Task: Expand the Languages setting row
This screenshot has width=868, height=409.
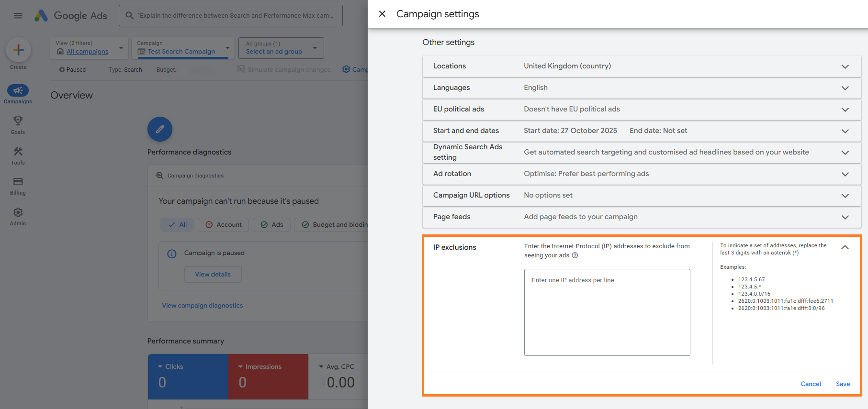Action: point(642,88)
